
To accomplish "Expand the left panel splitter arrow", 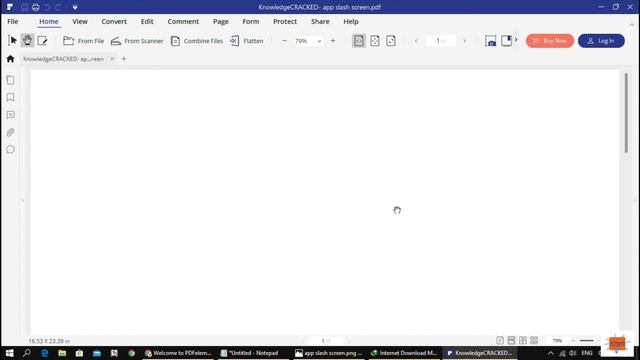I will click(23, 200).
